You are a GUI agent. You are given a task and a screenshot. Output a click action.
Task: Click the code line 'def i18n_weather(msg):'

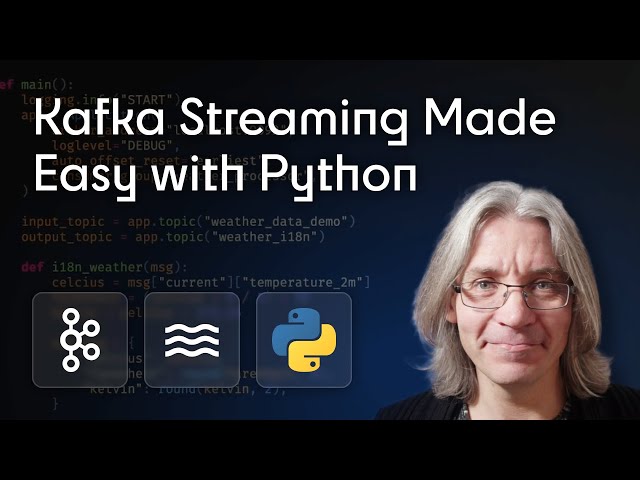click(x=104, y=267)
